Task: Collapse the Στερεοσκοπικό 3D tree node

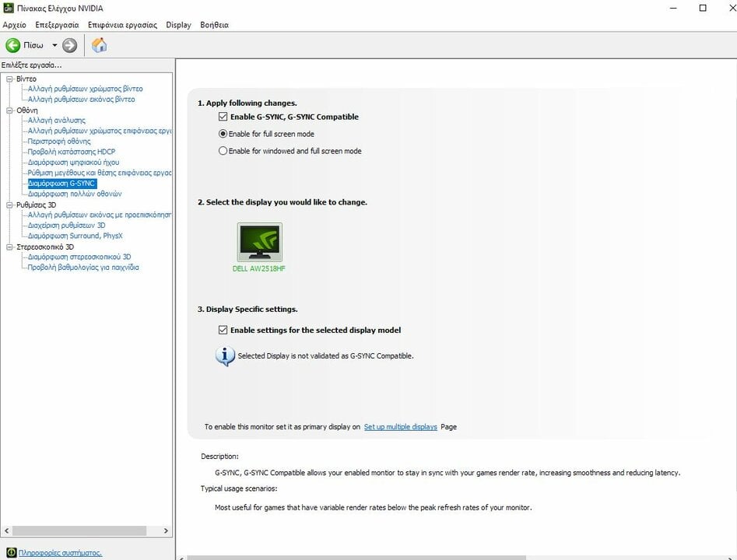Action: click(x=9, y=247)
